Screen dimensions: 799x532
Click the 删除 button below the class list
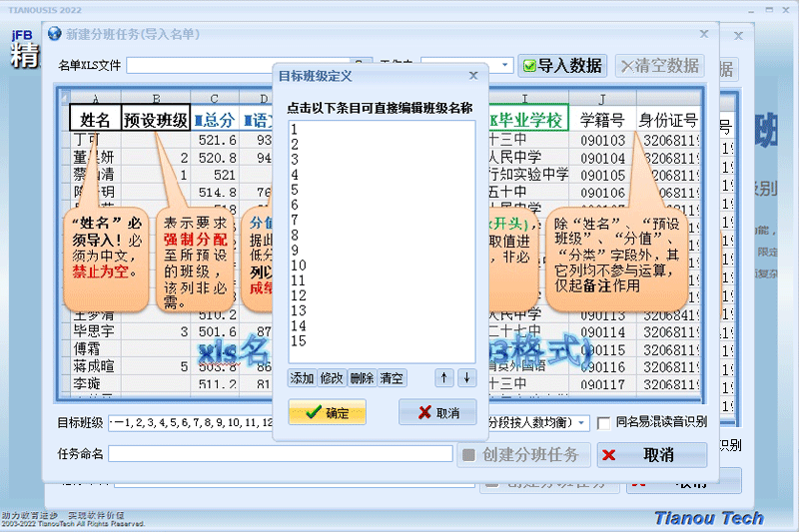tap(362, 377)
